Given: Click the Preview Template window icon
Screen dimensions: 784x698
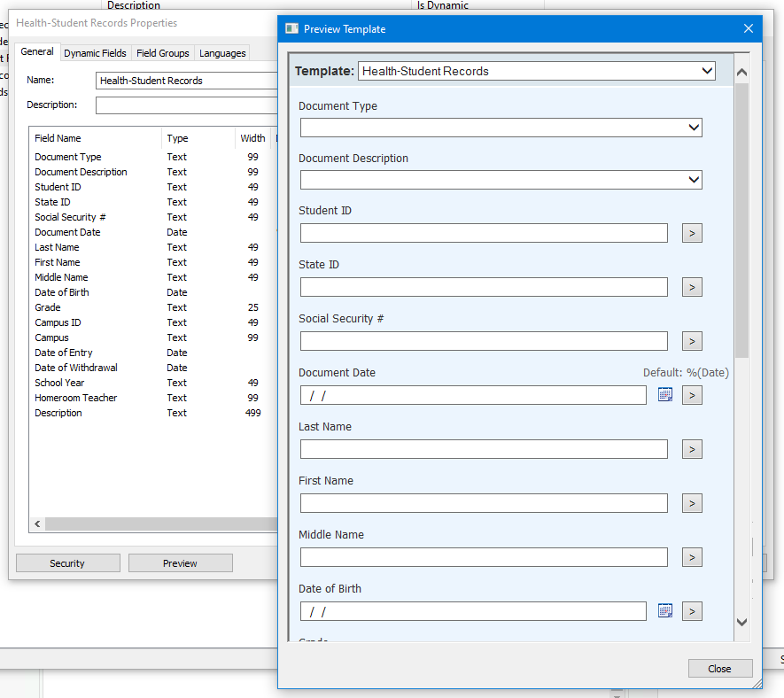Looking at the screenshot, I should (x=291, y=28).
